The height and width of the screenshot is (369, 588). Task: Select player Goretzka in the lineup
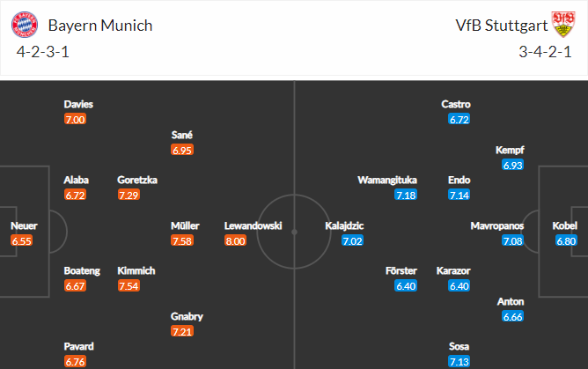(x=137, y=180)
